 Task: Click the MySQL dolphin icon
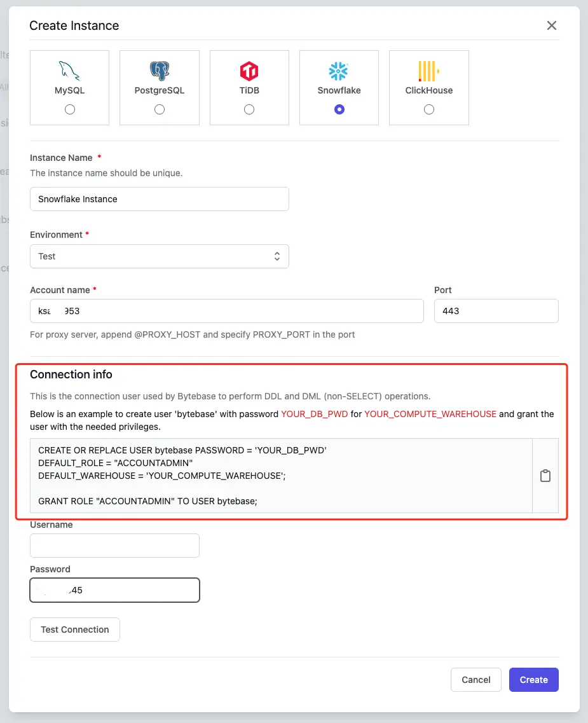coord(69,71)
